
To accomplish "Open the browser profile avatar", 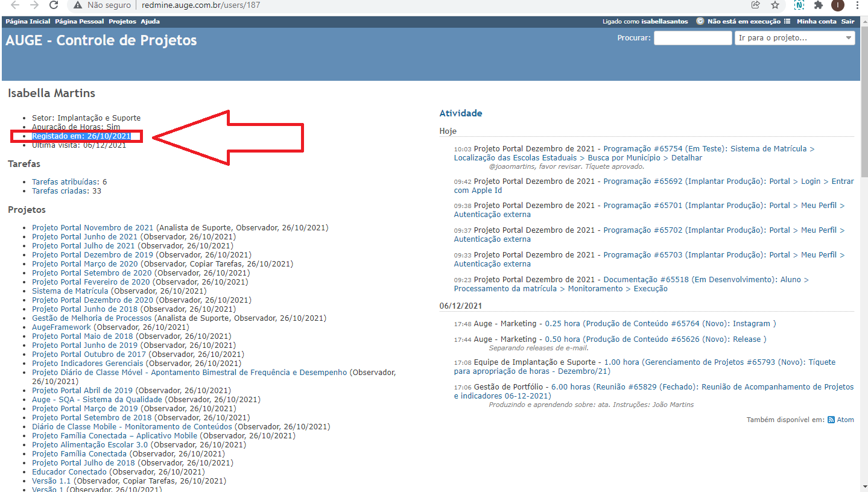I will coord(838,5).
